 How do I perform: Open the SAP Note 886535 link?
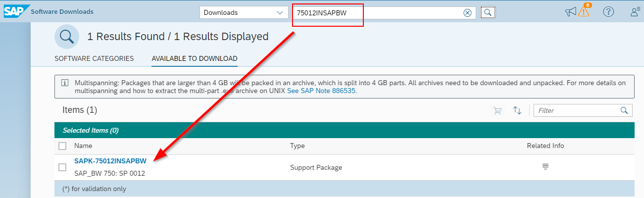(x=322, y=91)
